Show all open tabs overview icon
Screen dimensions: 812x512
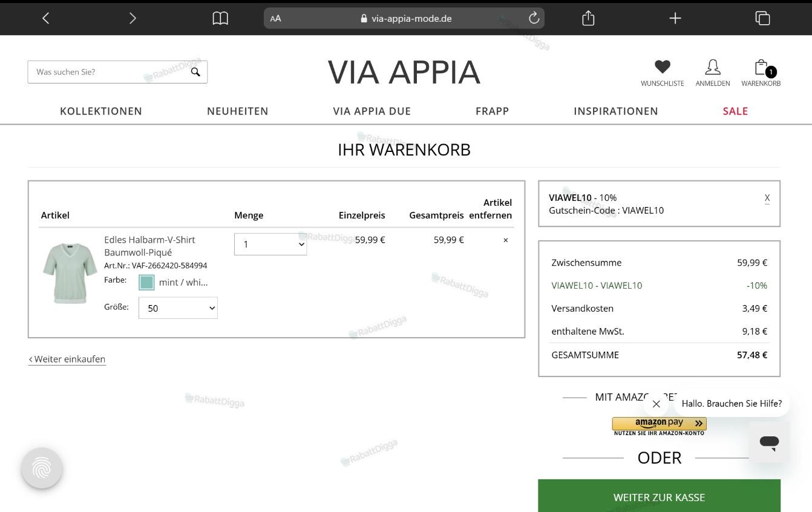click(762, 18)
